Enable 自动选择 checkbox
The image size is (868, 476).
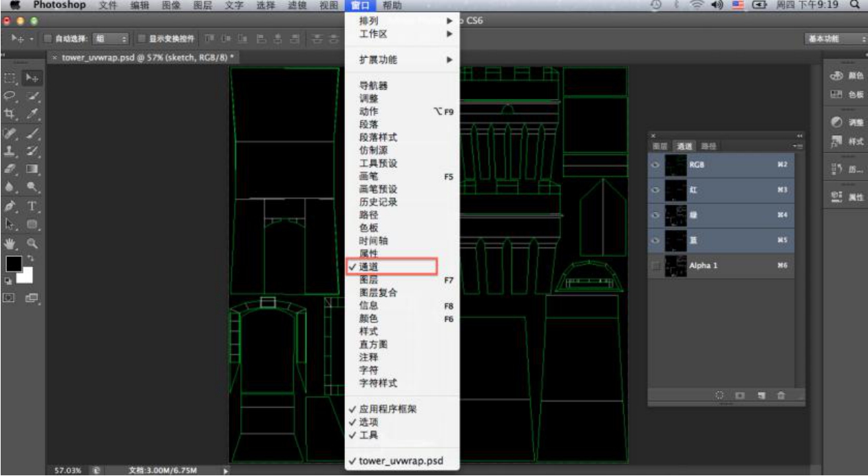click(48, 39)
